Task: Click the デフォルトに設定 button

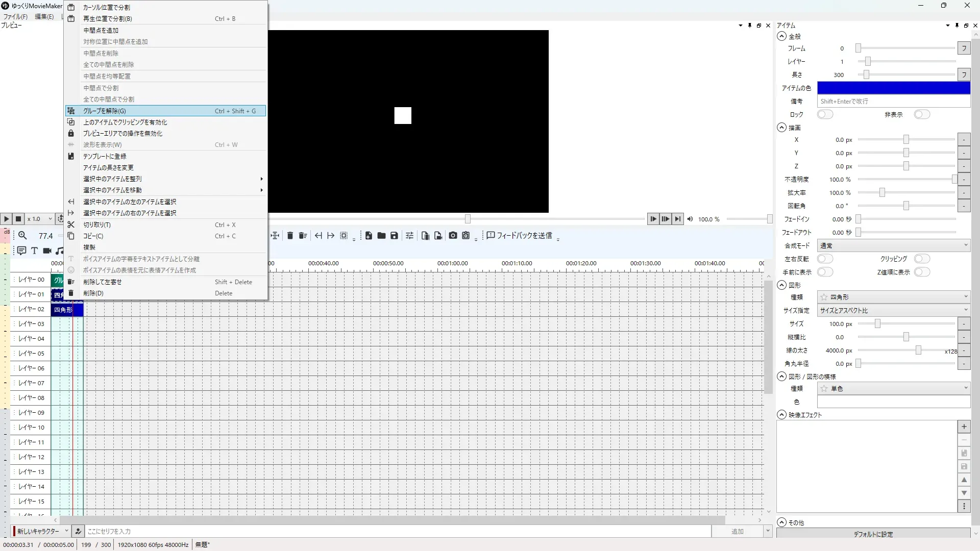Action: pyautogui.click(x=873, y=534)
